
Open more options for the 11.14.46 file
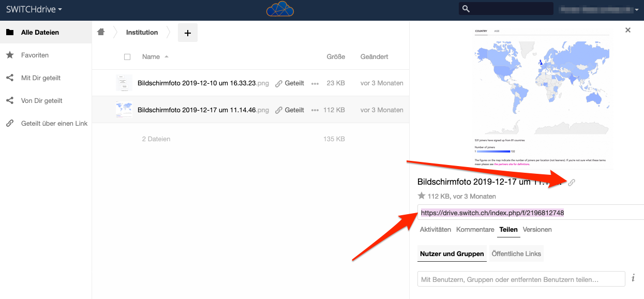pos(315,110)
